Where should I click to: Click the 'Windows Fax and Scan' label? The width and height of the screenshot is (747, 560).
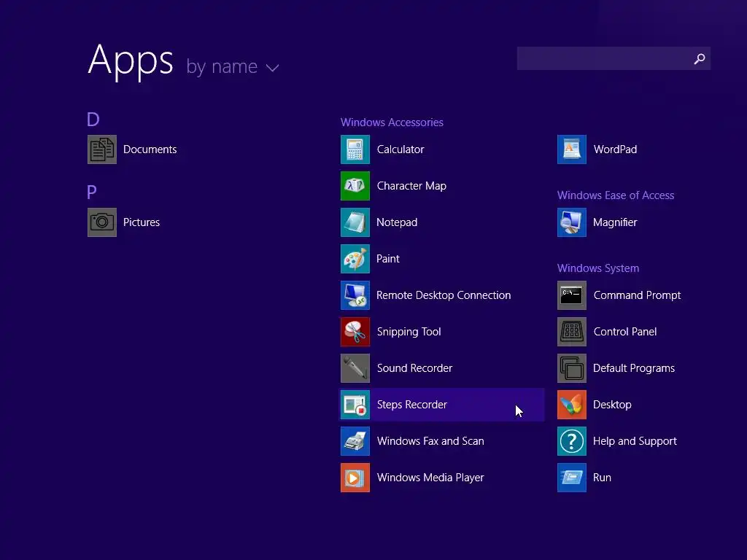(x=430, y=441)
